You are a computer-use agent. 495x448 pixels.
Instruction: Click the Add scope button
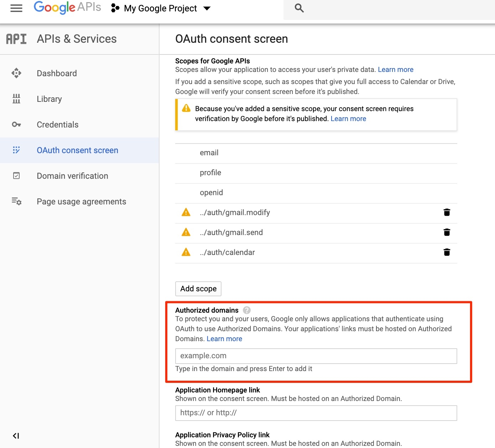click(198, 289)
